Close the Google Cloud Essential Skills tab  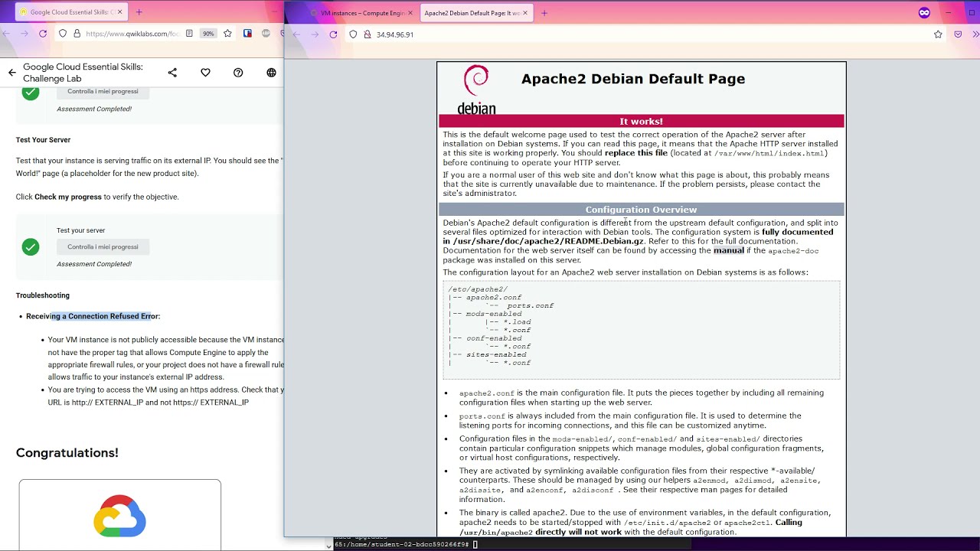point(120,12)
